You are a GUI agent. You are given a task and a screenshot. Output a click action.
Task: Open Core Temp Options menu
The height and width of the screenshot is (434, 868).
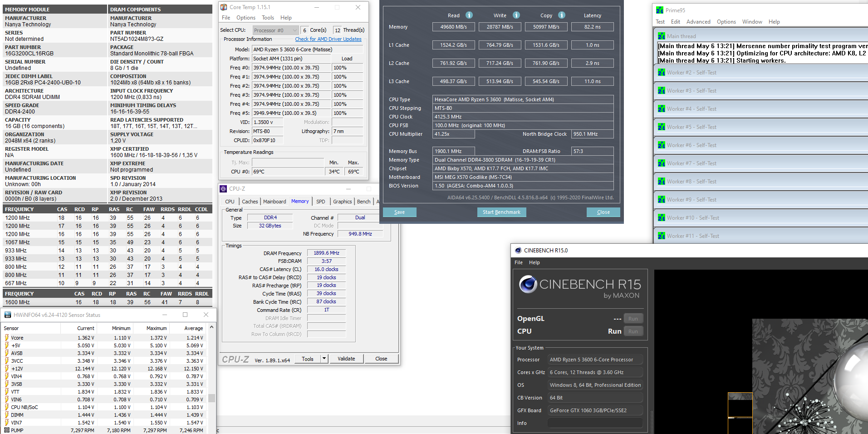tap(245, 18)
